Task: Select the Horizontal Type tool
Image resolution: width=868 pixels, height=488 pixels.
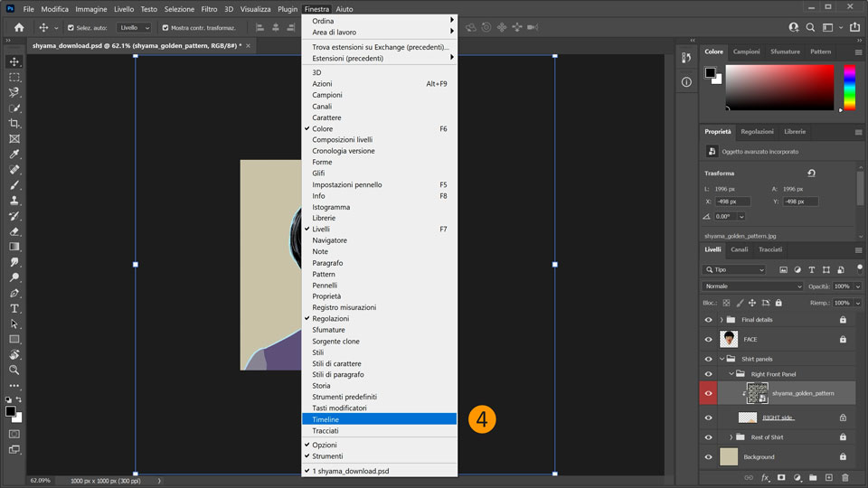Action: 14,308
